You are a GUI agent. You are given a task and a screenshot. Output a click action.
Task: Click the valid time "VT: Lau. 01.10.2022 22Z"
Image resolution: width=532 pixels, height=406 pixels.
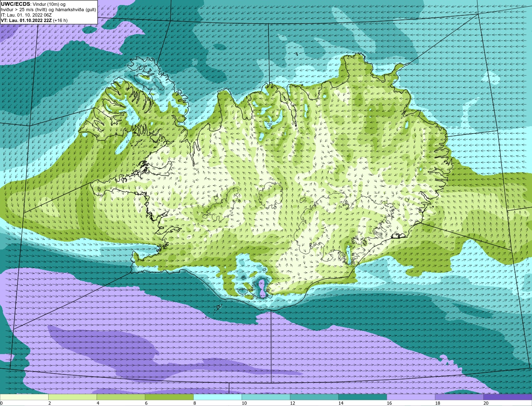[x=26, y=20]
